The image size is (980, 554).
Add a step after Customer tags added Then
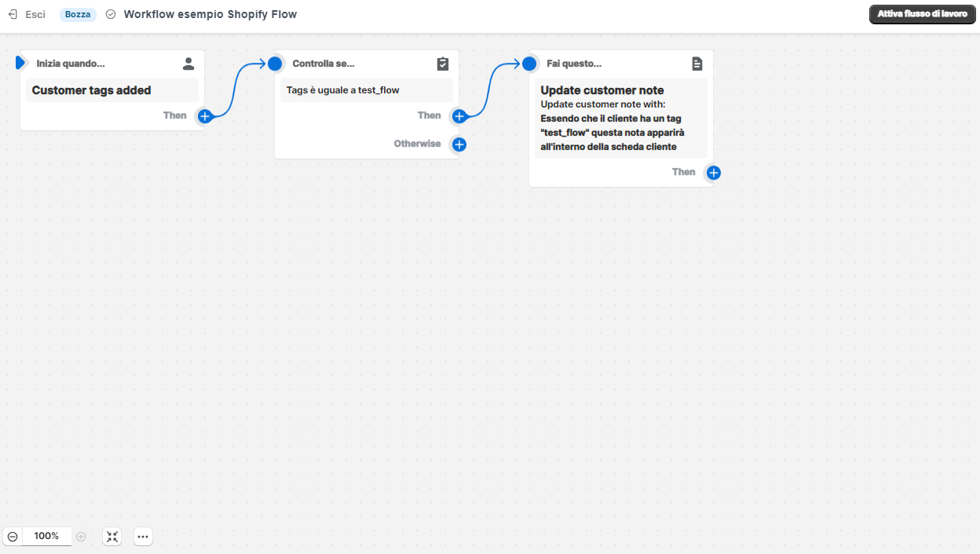pyautogui.click(x=205, y=115)
